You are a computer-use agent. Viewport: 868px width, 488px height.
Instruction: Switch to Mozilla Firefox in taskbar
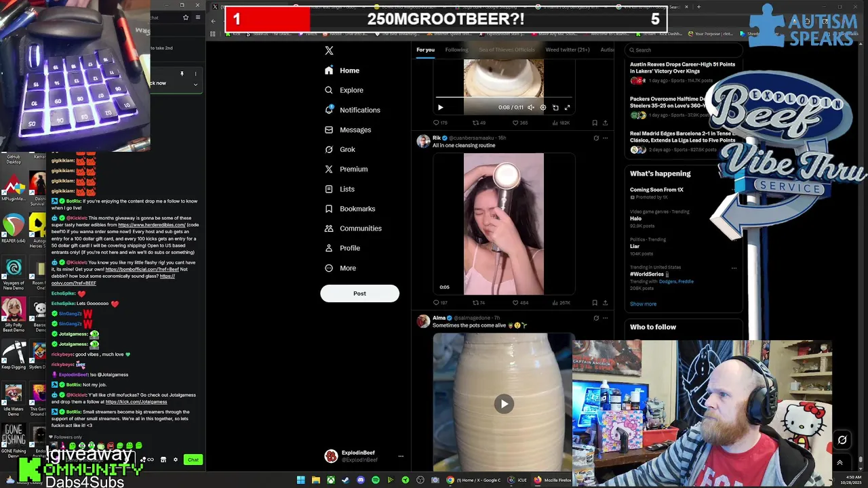coord(553,480)
